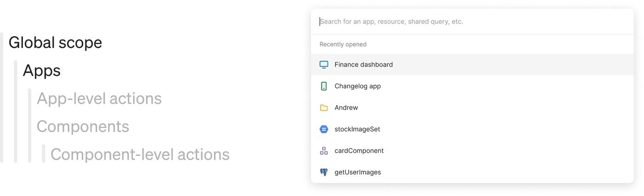Click the PostgreSQL elephant icon beside getUserImages
The width and height of the screenshot is (644, 196).
[324, 172]
